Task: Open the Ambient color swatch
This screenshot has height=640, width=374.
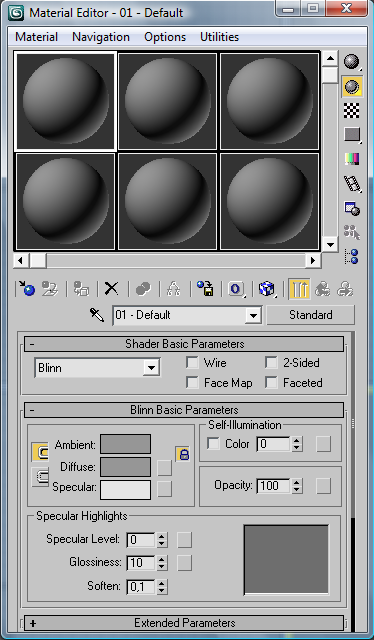Action: [x=125, y=444]
